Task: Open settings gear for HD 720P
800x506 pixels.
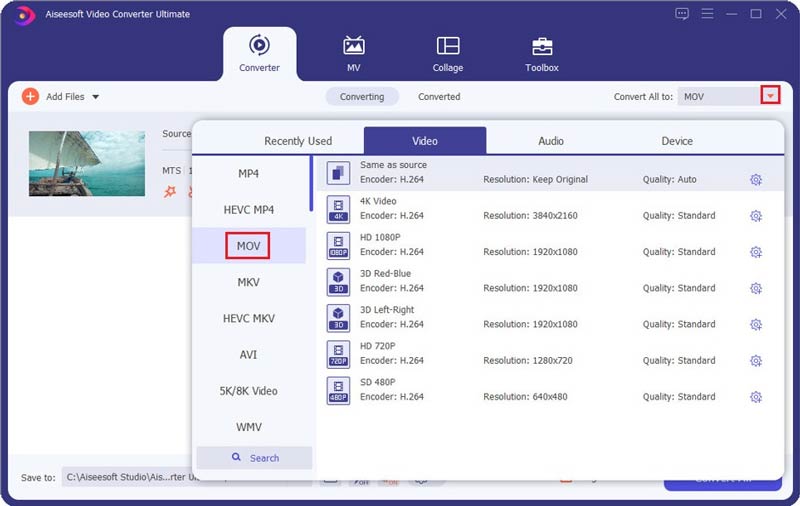Action: [x=756, y=361]
